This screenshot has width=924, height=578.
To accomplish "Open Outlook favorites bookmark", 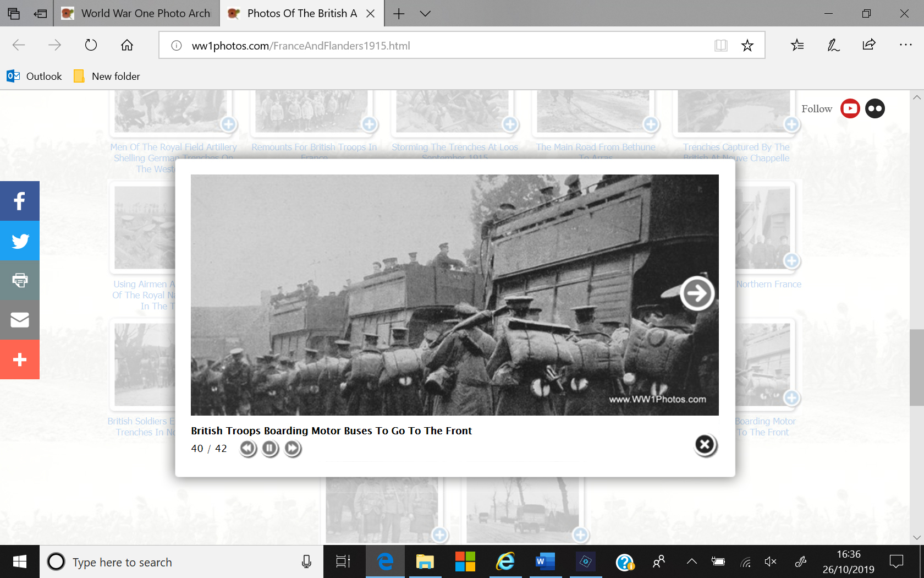I will 34,76.
